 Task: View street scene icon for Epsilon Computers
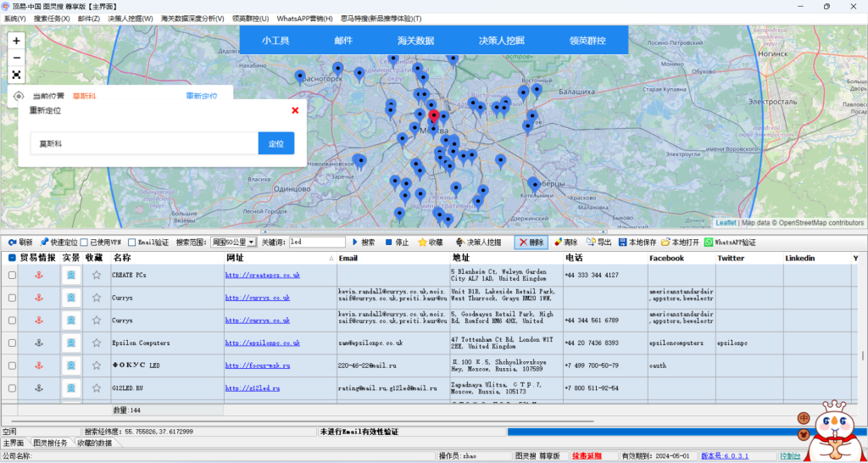pos(71,343)
